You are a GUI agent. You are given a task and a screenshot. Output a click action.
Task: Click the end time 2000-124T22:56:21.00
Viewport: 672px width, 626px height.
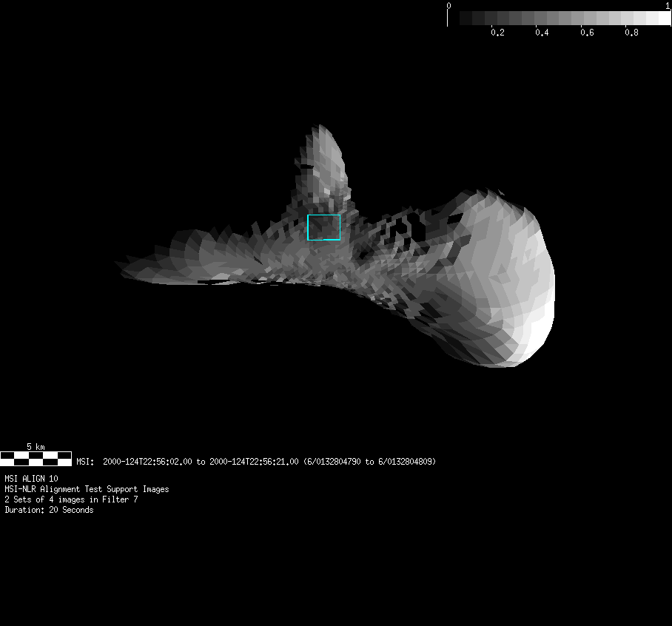pyautogui.click(x=254, y=462)
